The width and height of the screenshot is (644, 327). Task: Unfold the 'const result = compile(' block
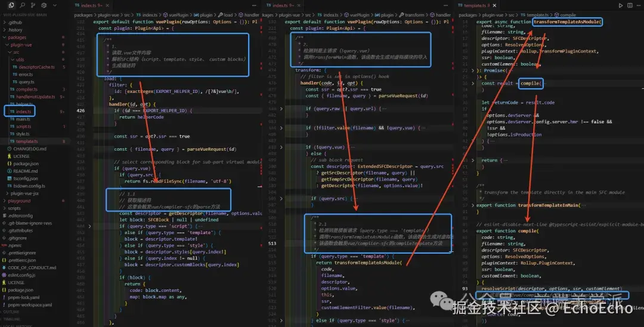tap(473, 83)
